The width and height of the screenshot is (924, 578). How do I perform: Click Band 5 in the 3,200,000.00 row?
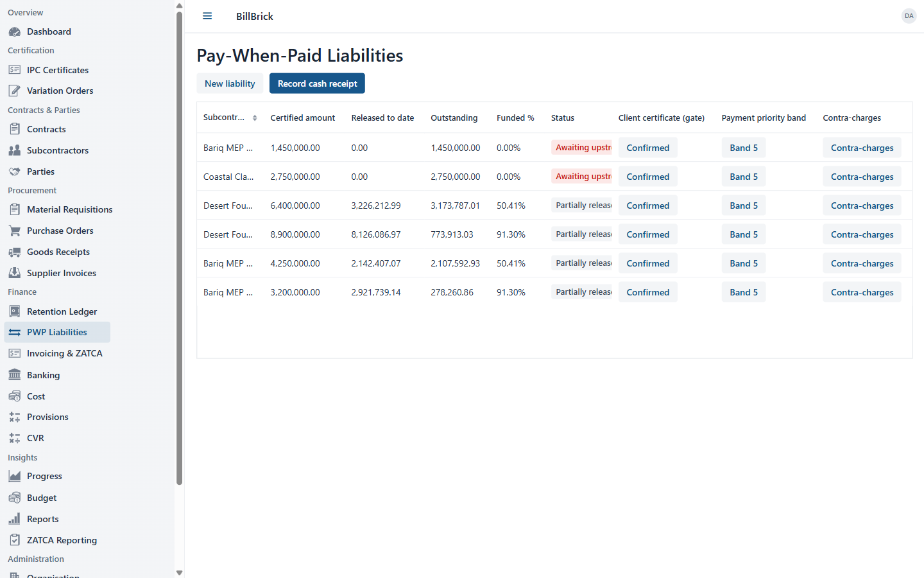coord(743,292)
